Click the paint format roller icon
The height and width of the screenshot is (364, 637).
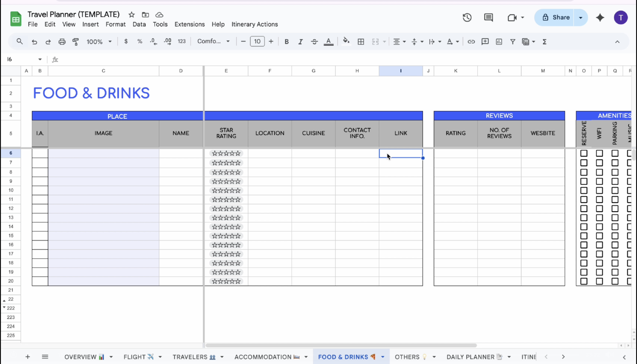75,42
